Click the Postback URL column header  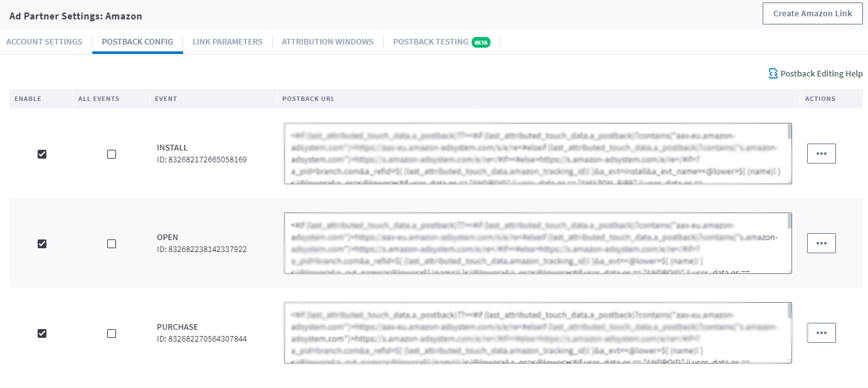(x=308, y=99)
